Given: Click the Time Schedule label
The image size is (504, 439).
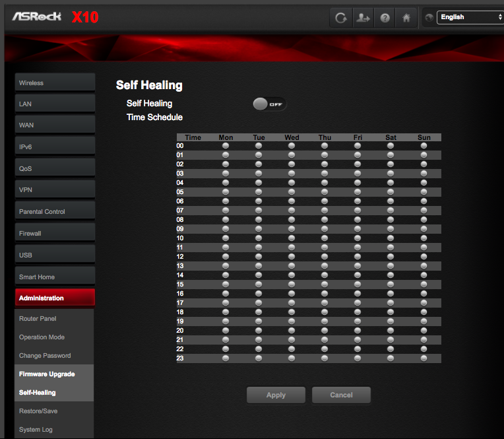Looking at the screenshot, I should (x=154, y=117).
